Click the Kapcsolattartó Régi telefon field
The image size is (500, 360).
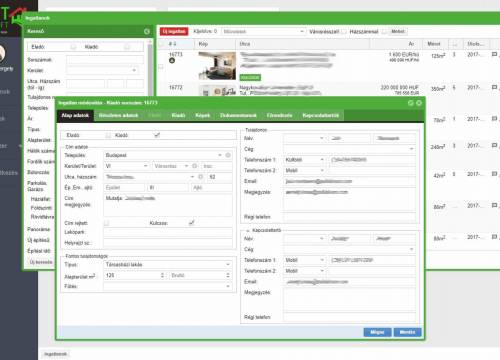(x=349, y=317)
